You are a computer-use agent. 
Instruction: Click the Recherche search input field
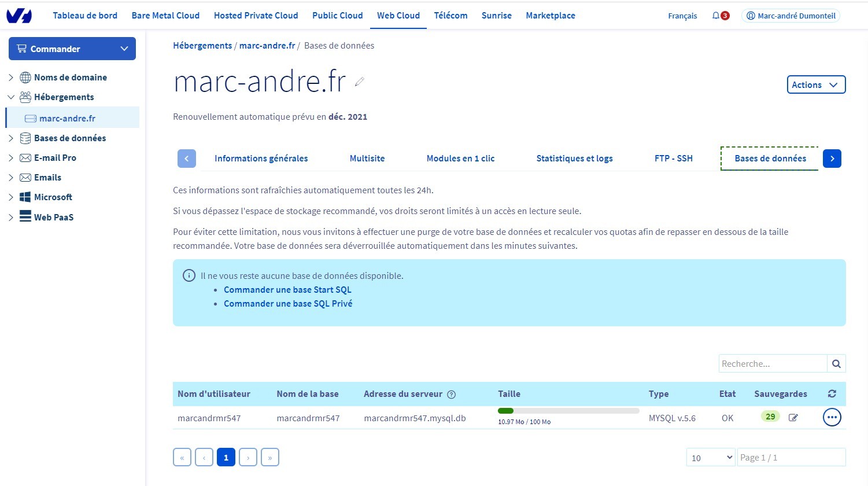pos(773,363)
